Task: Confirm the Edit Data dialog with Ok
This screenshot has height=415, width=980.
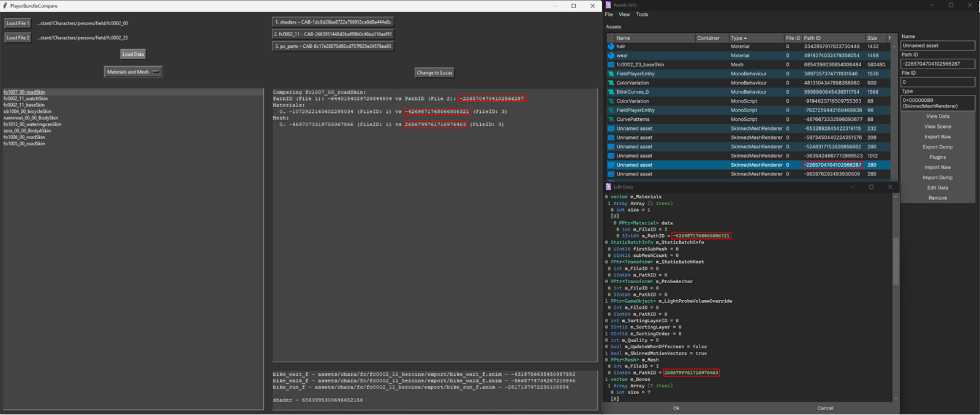Action: pyautogui.click(x=676, y=408)
